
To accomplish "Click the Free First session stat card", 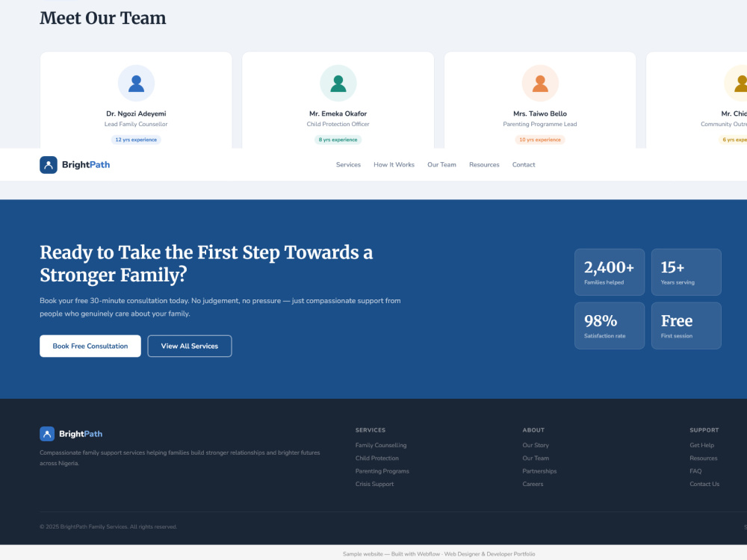I will click(x=686, y=326).
